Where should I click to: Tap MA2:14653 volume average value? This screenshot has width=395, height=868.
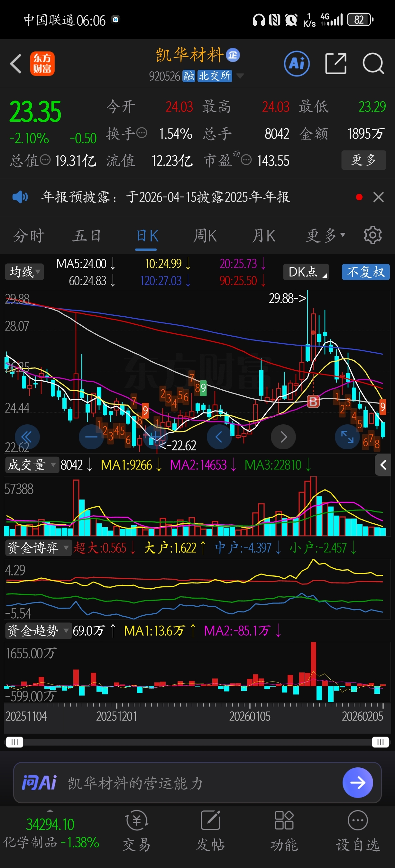pos(203,465)
